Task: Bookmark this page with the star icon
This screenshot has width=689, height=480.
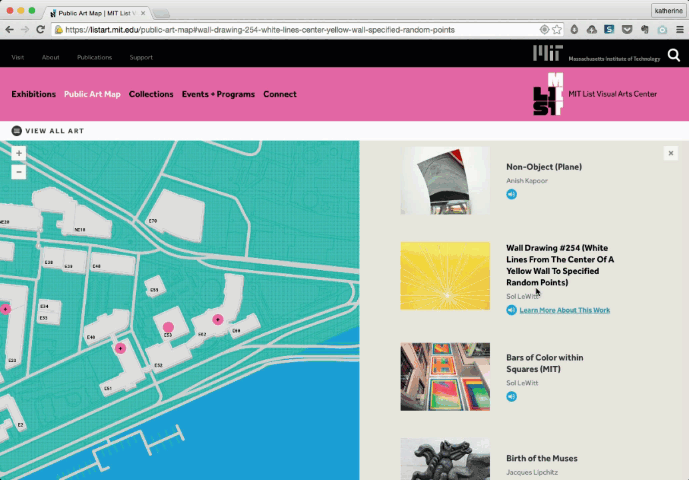Action: [557, 29]
